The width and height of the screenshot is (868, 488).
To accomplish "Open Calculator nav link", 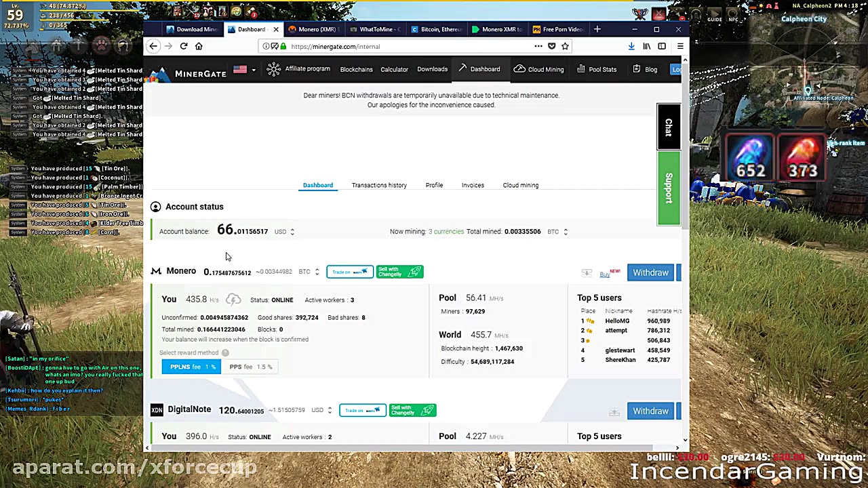I will 394,69.
